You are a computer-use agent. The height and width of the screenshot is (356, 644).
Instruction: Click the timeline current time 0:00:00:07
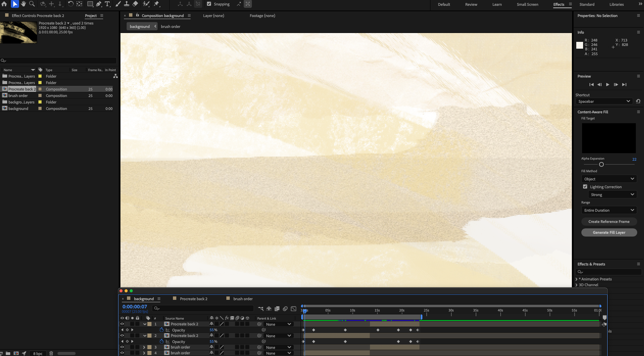click(135, 307)
